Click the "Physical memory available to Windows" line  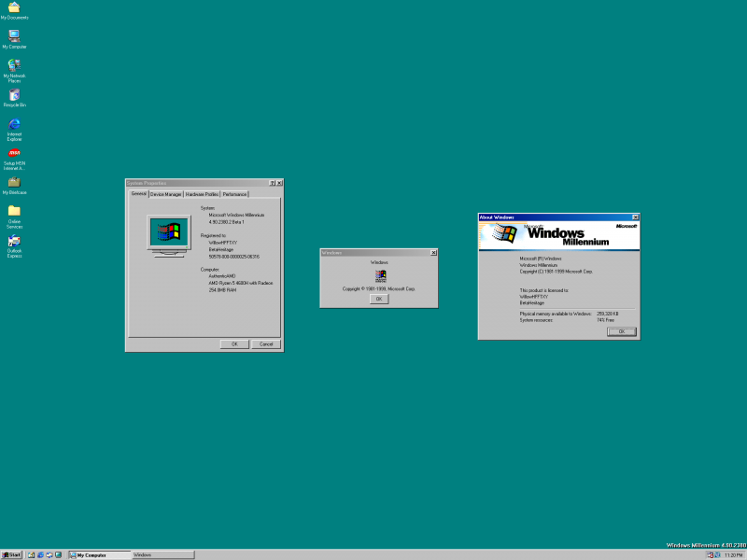[x=556, y=314]
